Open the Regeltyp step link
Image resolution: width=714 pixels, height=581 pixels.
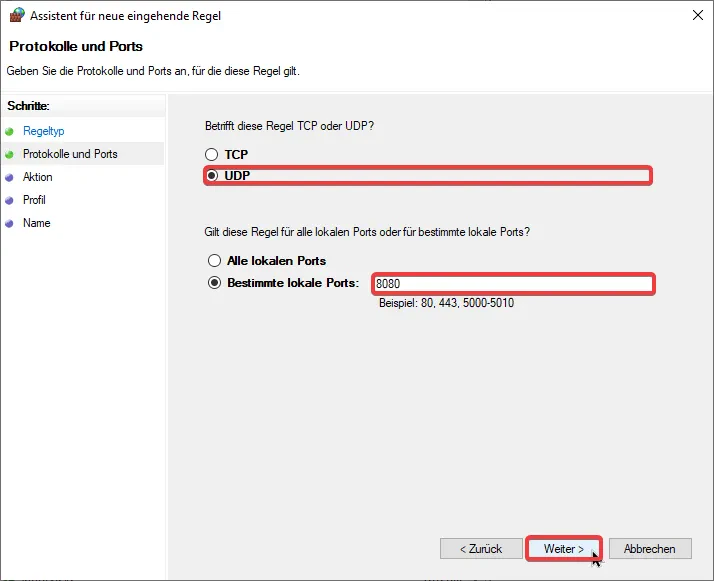pyautogui.click(x=44, y=131)
